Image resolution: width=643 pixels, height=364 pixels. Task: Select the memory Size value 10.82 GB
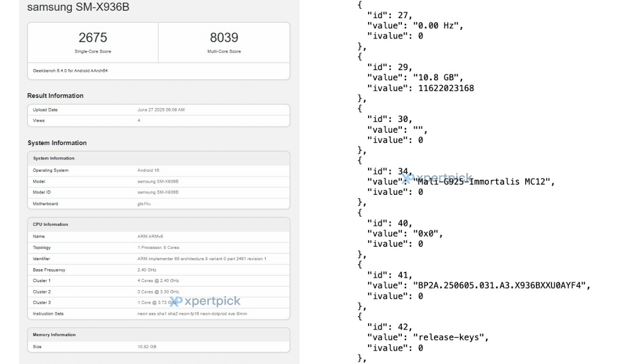point(147,347)
